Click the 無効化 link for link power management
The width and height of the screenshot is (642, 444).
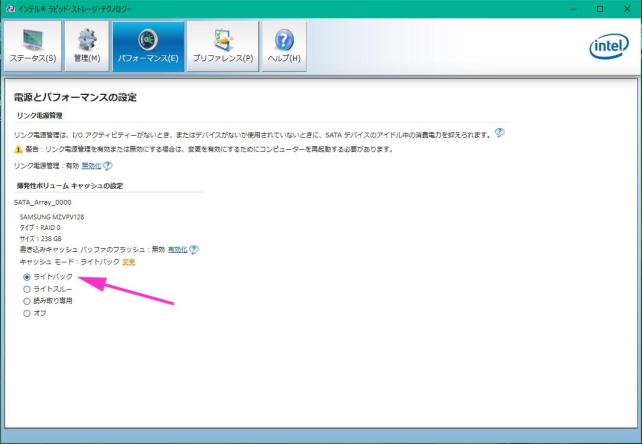point(91,166)
